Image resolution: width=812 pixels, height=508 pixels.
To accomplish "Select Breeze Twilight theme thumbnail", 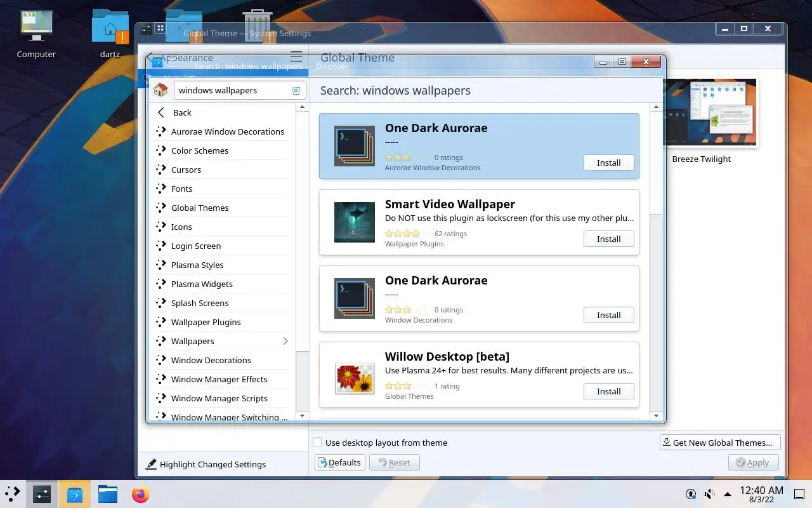I will coord(709,113).
